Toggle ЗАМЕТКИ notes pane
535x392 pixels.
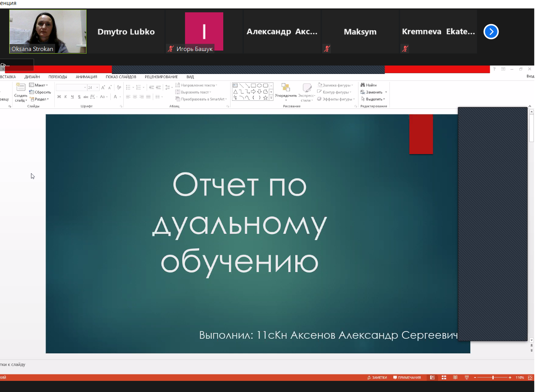coord(377,377)
